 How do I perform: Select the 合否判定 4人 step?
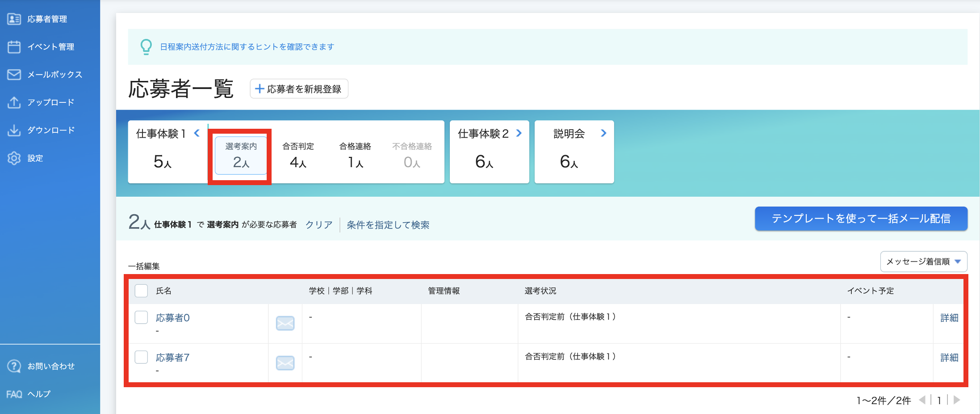tap(298, 155)
